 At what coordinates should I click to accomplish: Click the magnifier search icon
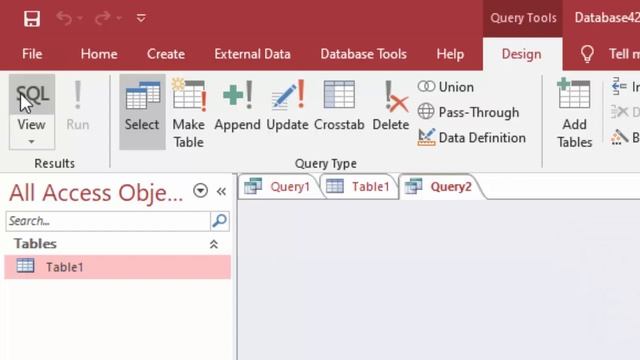220,221
